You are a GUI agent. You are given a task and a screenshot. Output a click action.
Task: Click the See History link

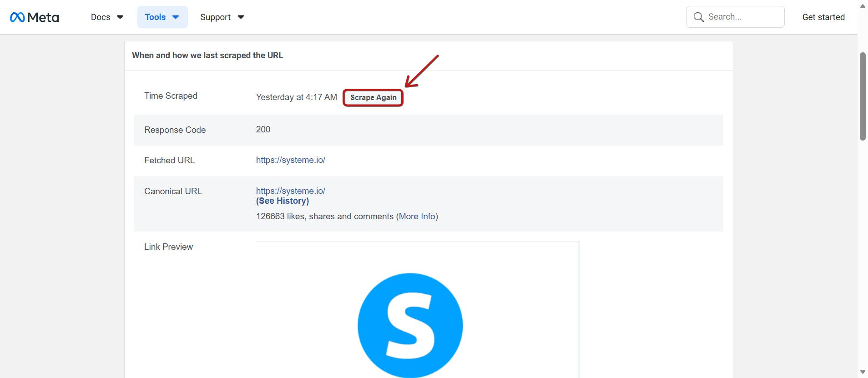coord(282,201)
